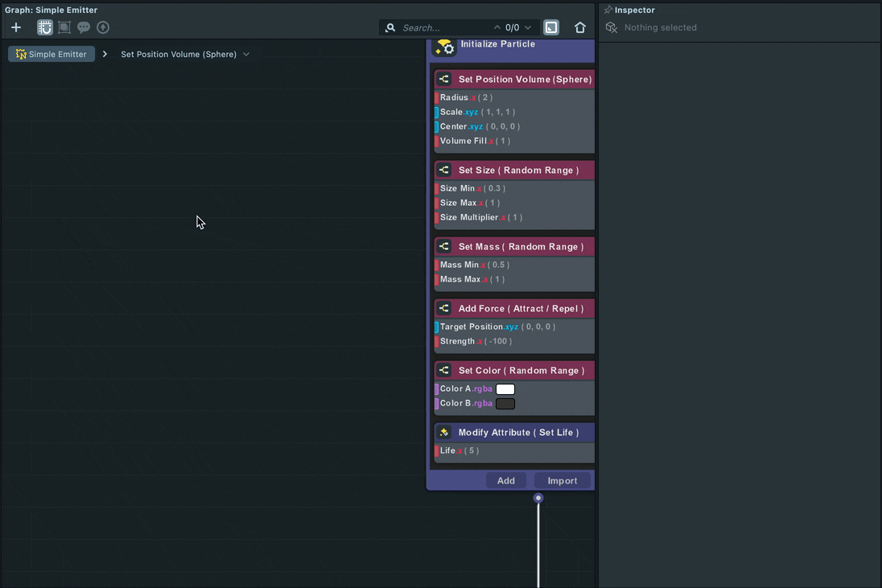Click the plus icon to add node
This screenshot has width=882, height=588.
(x=16, y=27)
